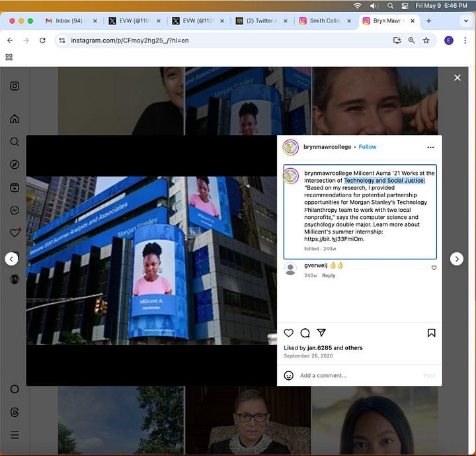The height and width of the screenshot is (456, 476).
Task: Like the post with the heart icon
Action: (x=289, y=333)
